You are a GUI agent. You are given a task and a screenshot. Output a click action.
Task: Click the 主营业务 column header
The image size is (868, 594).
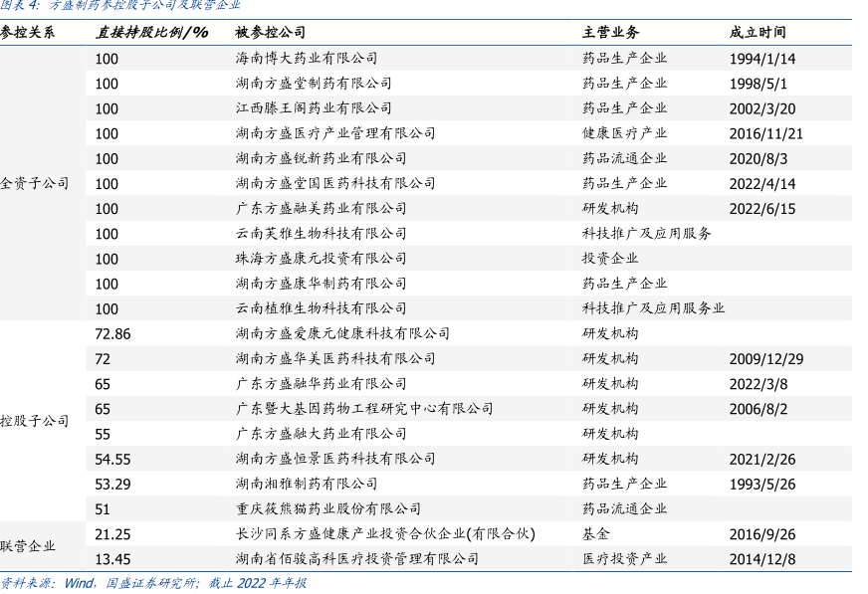pyautogui.click(x=610, y=32)
